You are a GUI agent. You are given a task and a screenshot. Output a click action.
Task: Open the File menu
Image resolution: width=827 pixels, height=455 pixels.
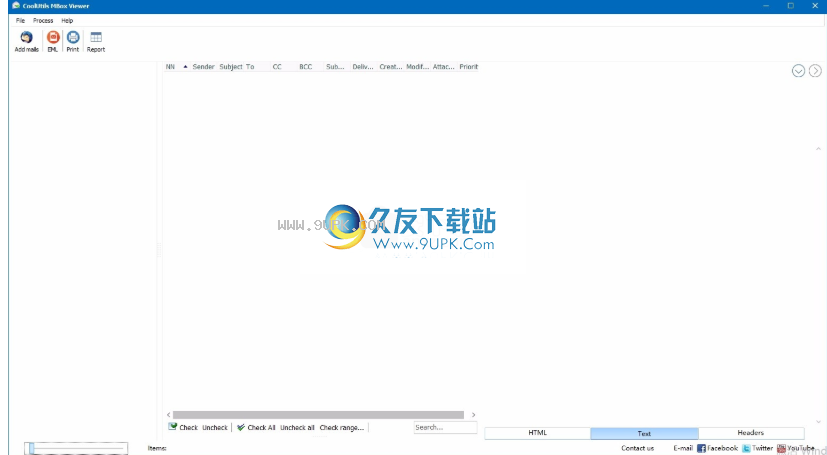[x=21, y=21]
